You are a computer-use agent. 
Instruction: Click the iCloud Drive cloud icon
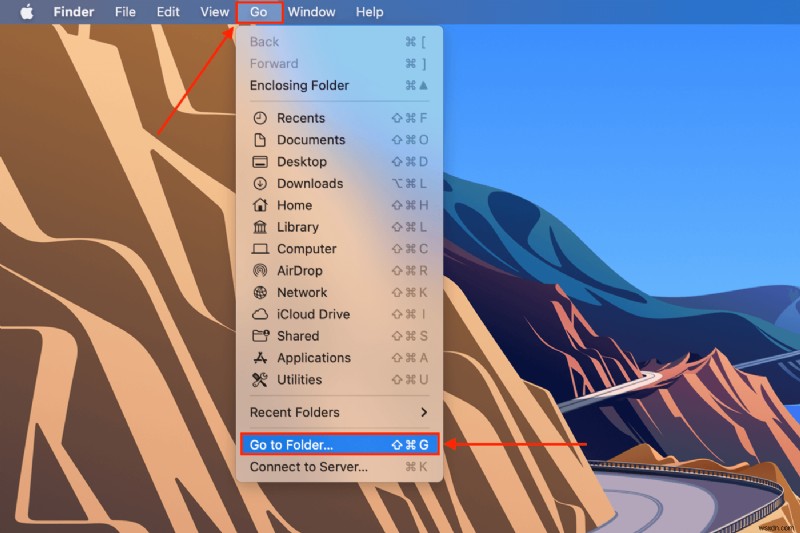(260, 314)
